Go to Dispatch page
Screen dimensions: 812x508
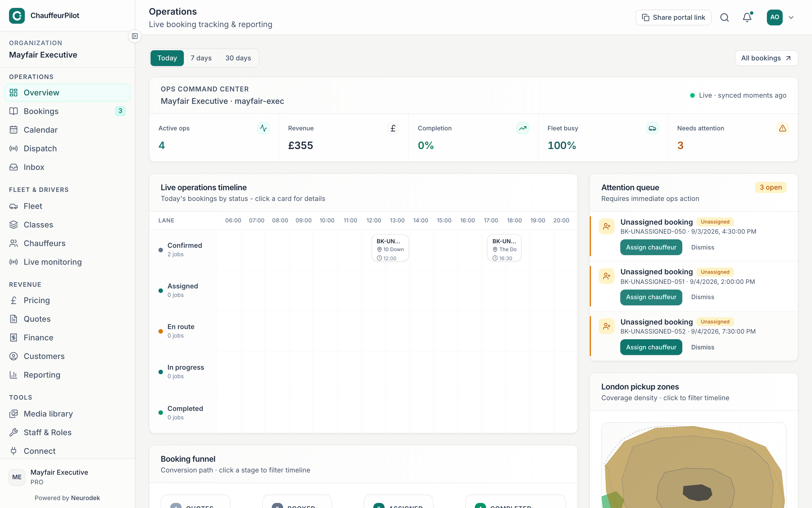coord(67,148)
